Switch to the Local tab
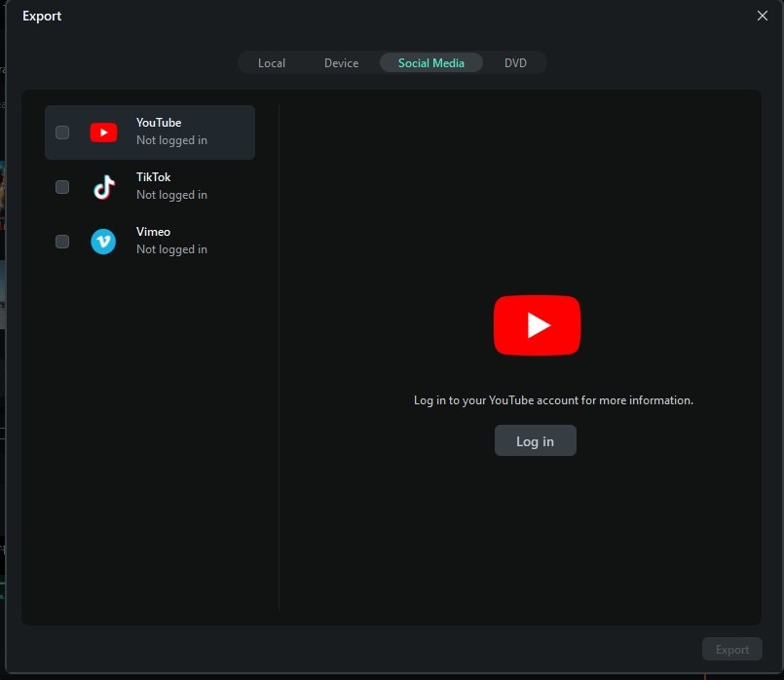This screenshot has height=680, width=784. [272, 62]
